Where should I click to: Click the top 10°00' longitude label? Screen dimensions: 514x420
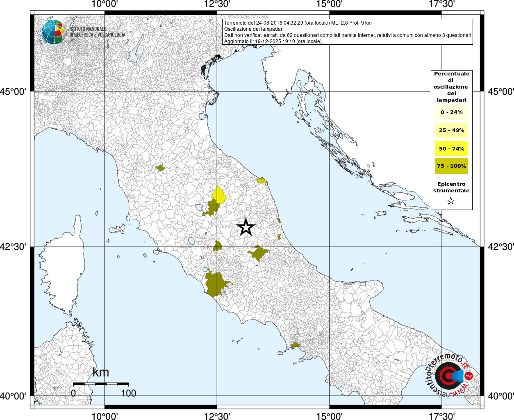pyautogui.click(x=105, y=4)
